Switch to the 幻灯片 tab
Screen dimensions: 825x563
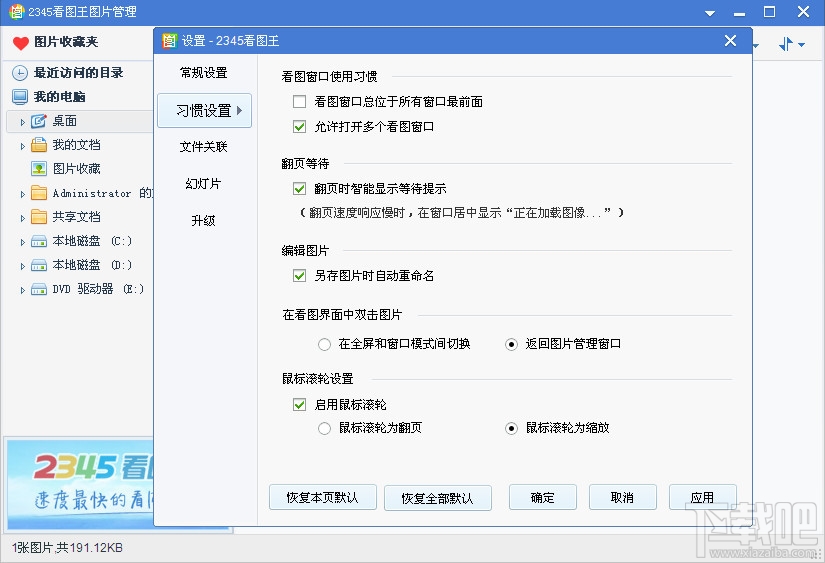(x=204, y=184)
